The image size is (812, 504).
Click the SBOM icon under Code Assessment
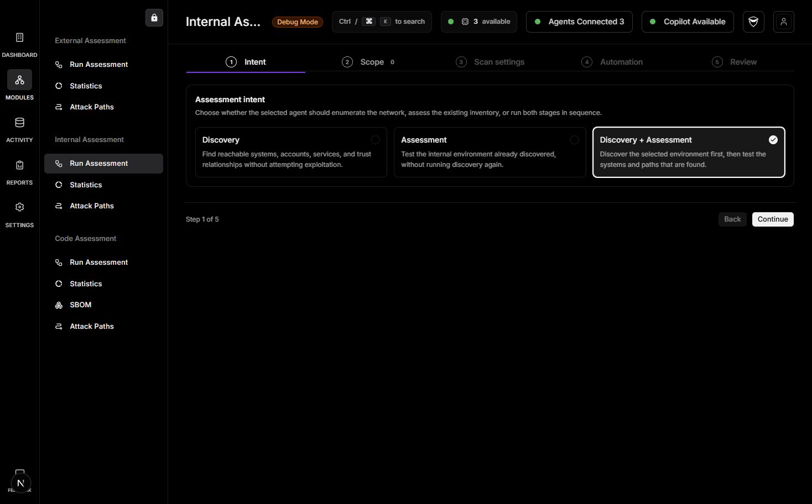tap(59, 305)
